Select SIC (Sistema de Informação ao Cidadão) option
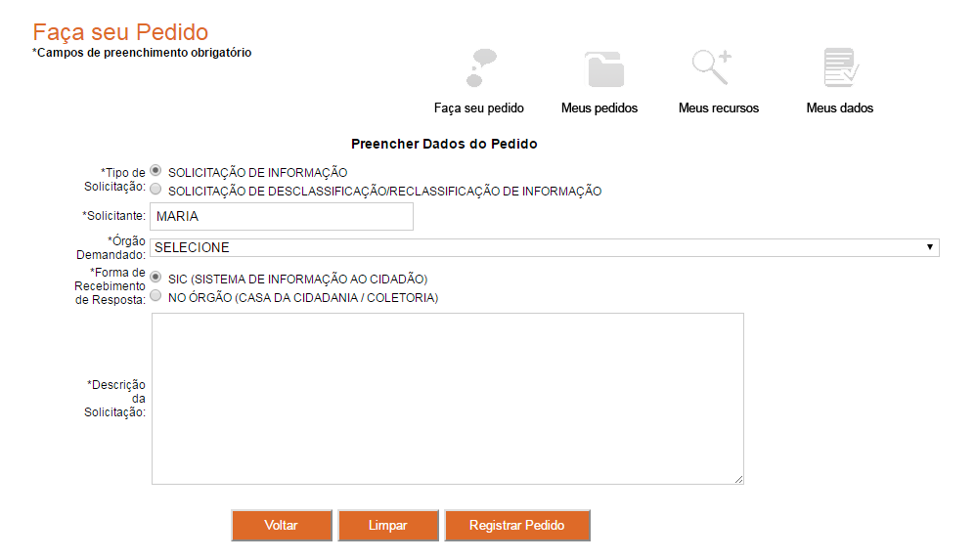The height and width of the screenshot is (560, 976). [x=156, y=277]
